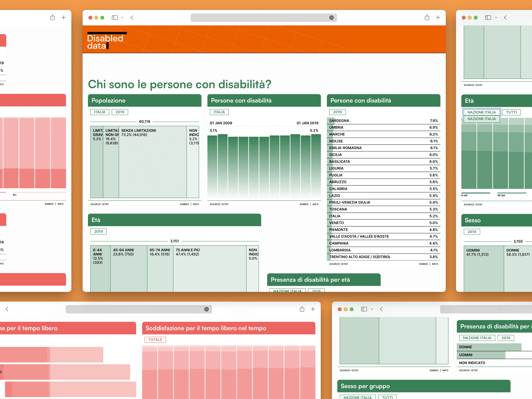Expand the sidebar chevron in the top-right window
This screenshot has width=532, height=399.
click(496, 18)
